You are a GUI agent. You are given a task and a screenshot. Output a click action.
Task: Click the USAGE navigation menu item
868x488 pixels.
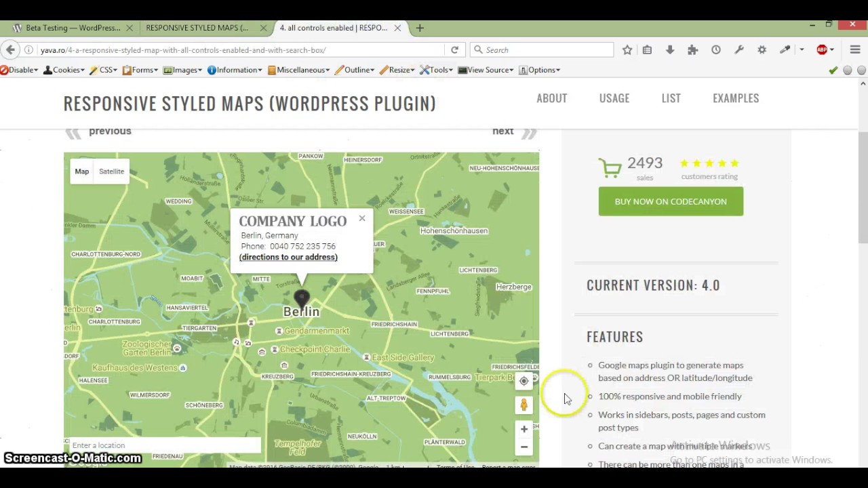614,98
